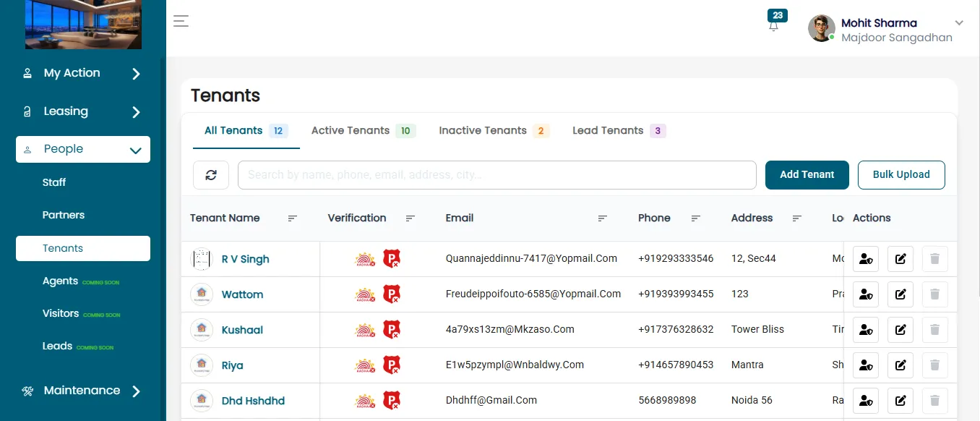
Task: Open the user profile dropdown arrow
Action: (x=960, y=23)
